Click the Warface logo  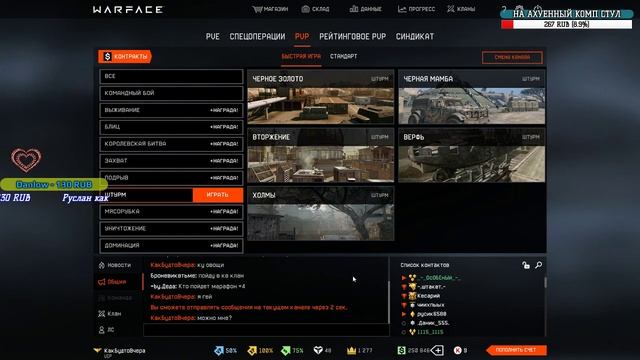128,9
